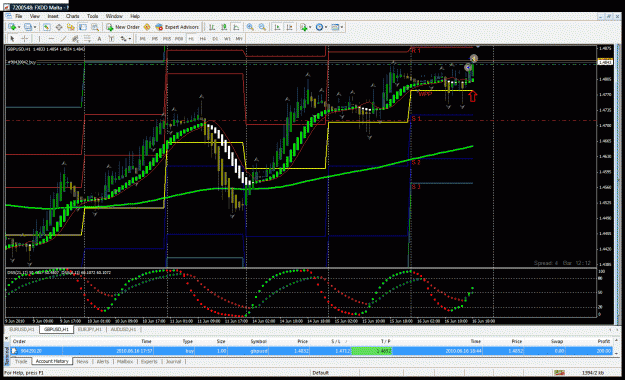The image size is (625, 380).
Task: Toggle the Chart Shift button
Action: [289, 27]
